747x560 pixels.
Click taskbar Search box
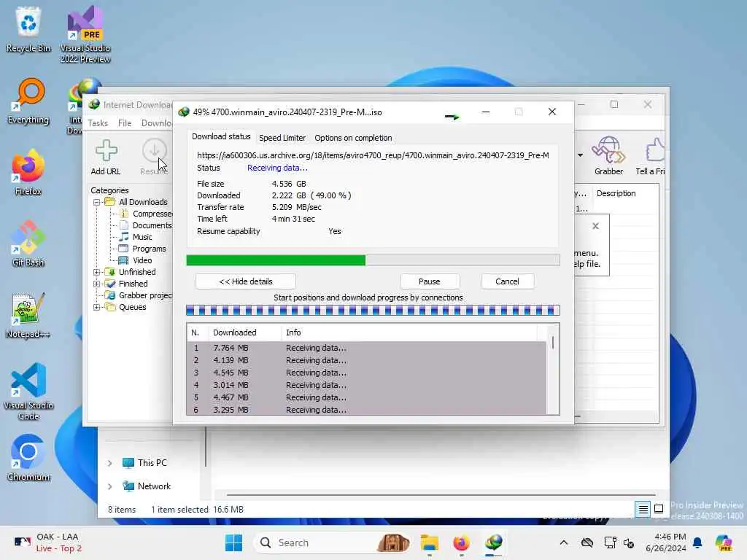pyautogui.click(x=333, y=542)
